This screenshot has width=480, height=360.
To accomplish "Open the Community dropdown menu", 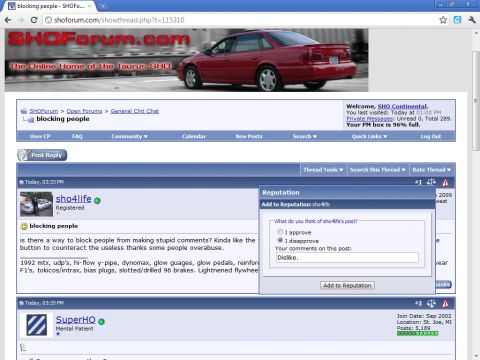I will 129,136.
